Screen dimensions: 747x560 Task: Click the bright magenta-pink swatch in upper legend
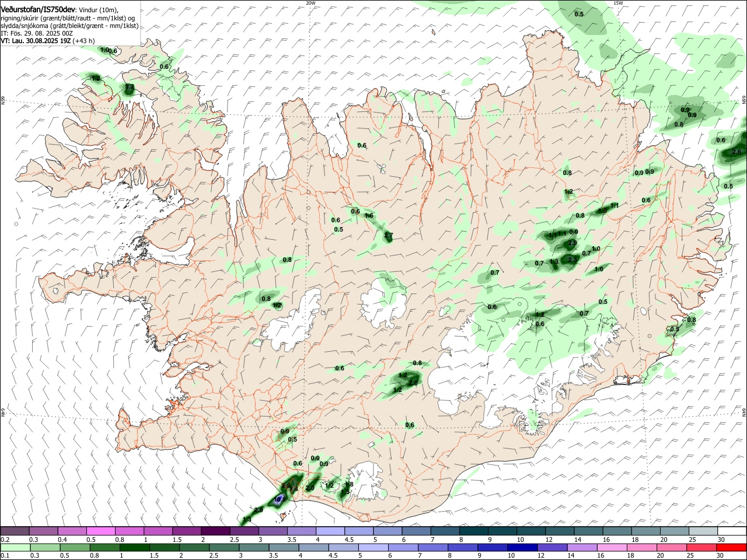tap(100, 531)
